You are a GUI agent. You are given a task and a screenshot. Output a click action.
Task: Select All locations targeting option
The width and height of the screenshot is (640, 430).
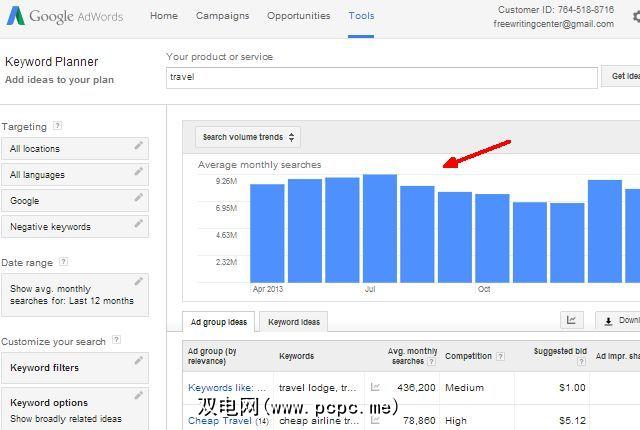(x=75, y=149)
